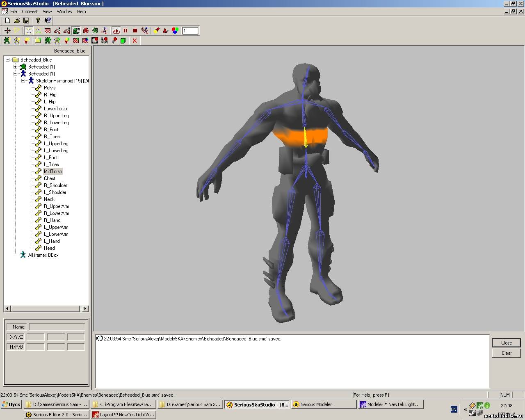Open RGB color circles tool
Image resolution: width=525 pixels, height=420 pixels.
(x=175, y=31)
